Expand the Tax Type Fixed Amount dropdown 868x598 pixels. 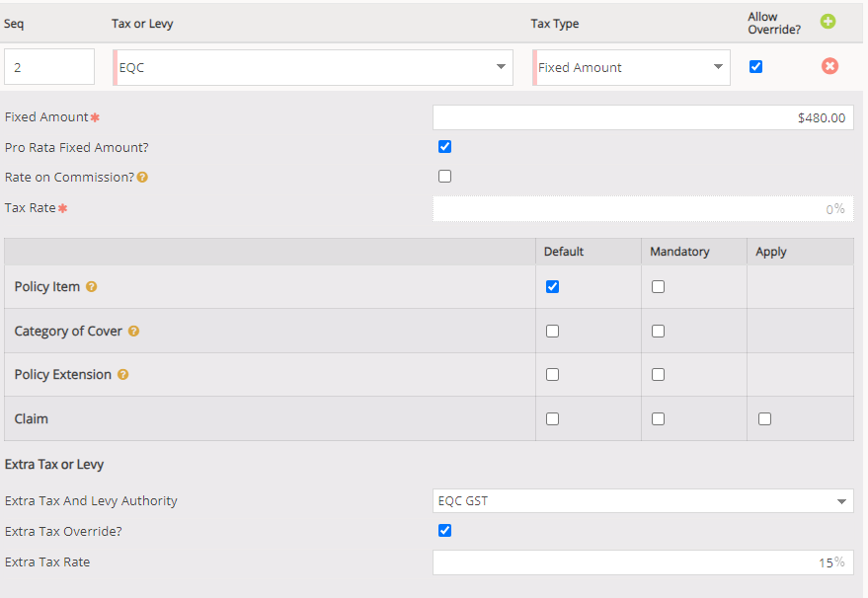tap(631, 67)
